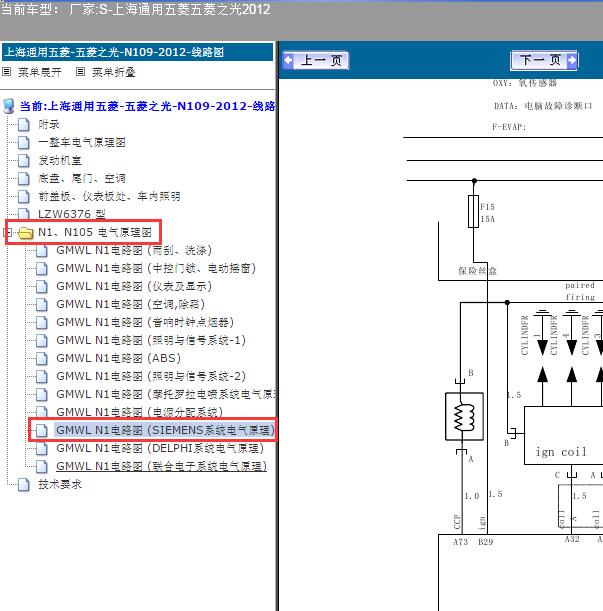Click the page icon next to 照明与信号系统-1 entry

tap(42, 341)
